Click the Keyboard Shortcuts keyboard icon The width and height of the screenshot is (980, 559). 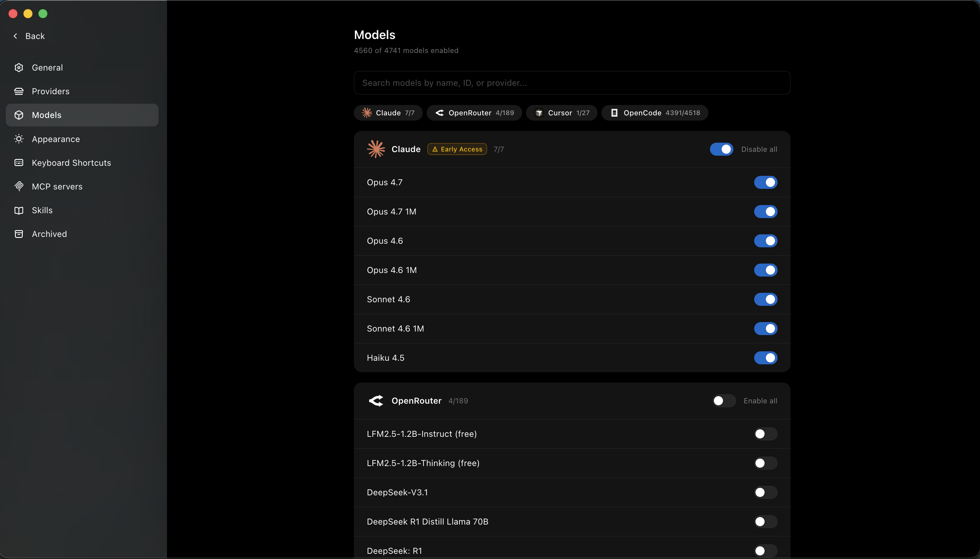pos(19,163)
